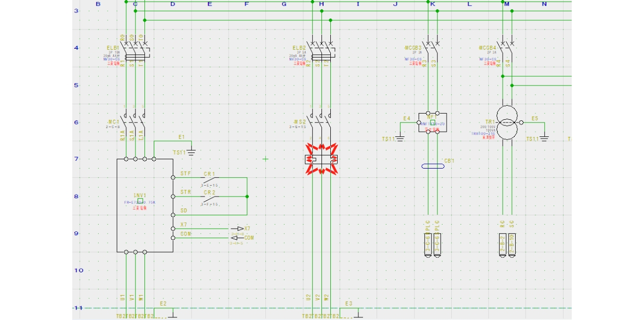Select the ELB2 three-pole breaker symbol

tap(322, 49)
